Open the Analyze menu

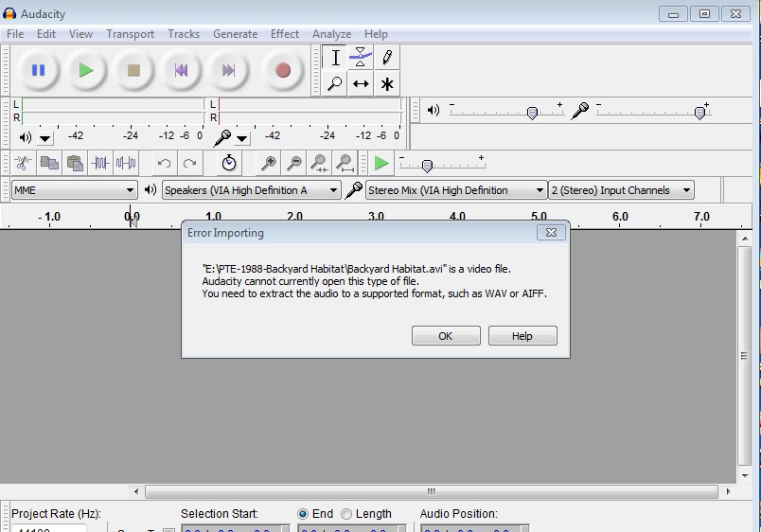pos(331,34)
